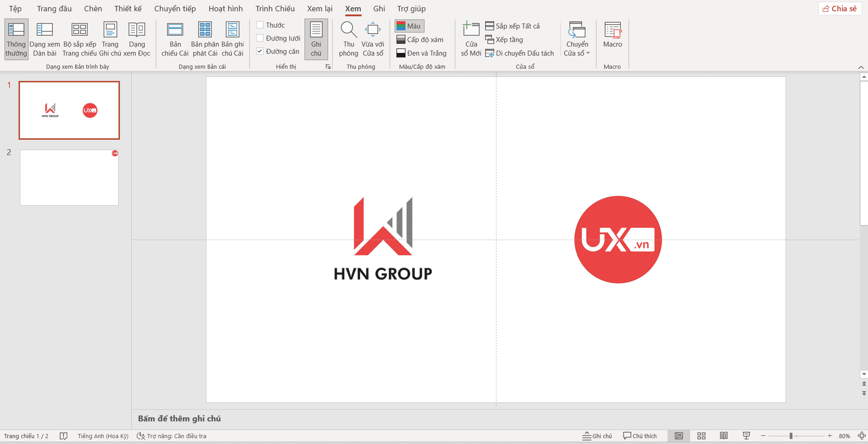Open the Macro button

pyautogui.click(x=612, y=35)
